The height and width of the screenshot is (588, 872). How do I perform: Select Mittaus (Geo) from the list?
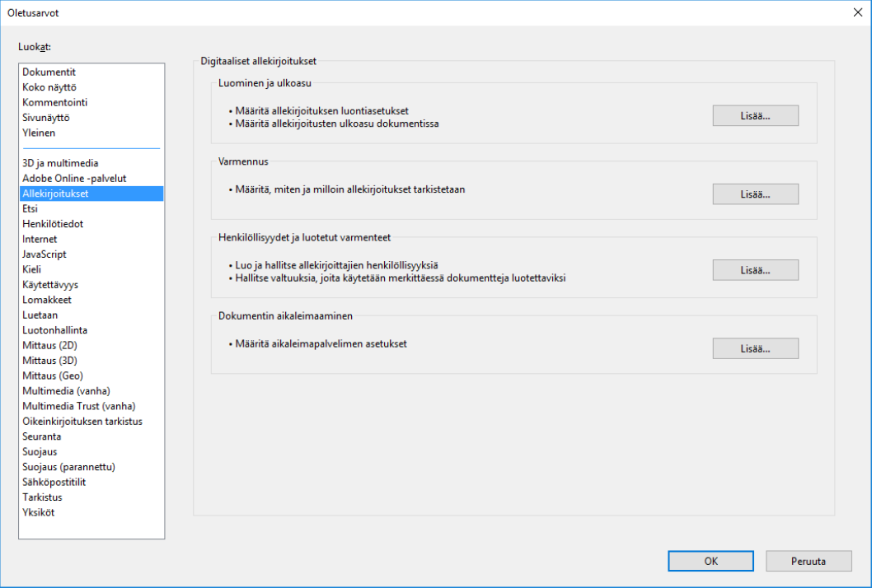[53, 376]
